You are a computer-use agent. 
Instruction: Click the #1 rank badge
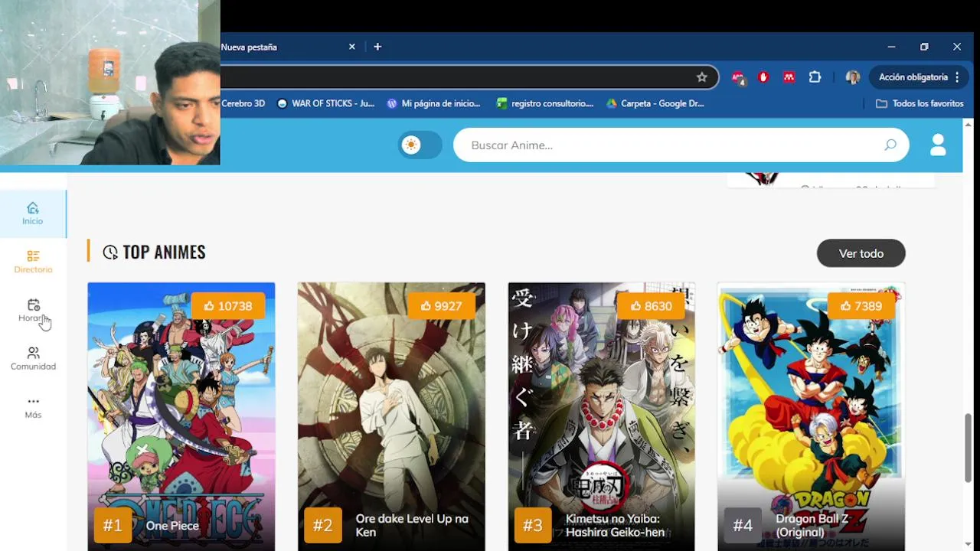click(113, 526)
